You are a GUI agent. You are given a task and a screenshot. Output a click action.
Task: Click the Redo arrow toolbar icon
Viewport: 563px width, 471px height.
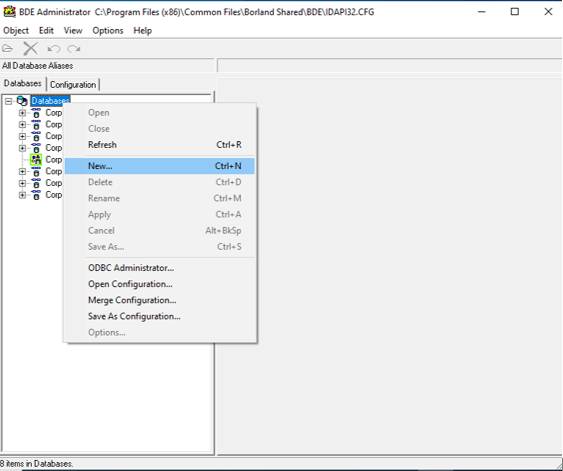[x=74, y=48]
